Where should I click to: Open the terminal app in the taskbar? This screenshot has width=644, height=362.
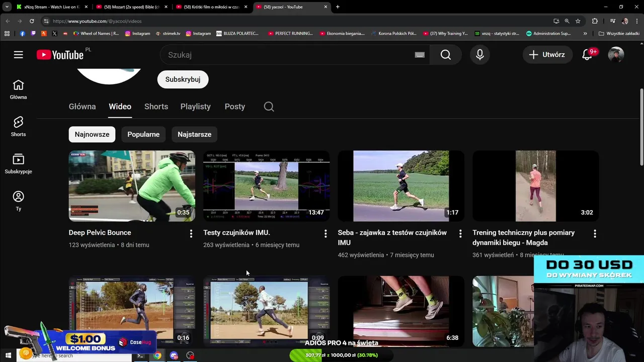[140, 355]
